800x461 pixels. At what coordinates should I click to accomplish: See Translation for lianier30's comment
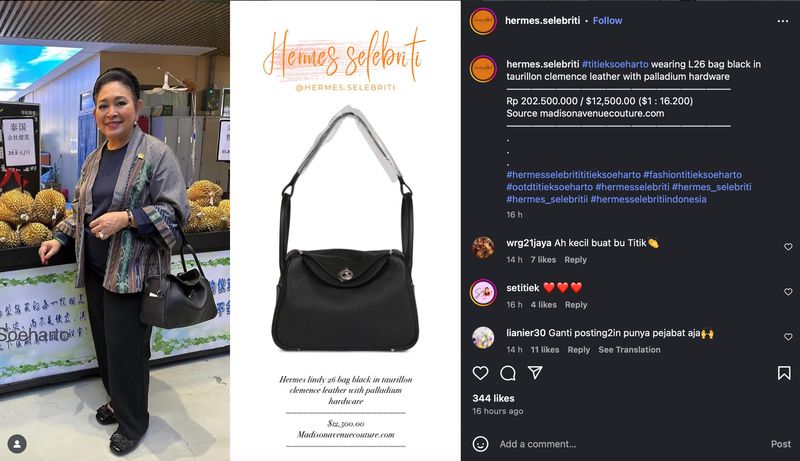pyautogui.click(x=629, y=350)
